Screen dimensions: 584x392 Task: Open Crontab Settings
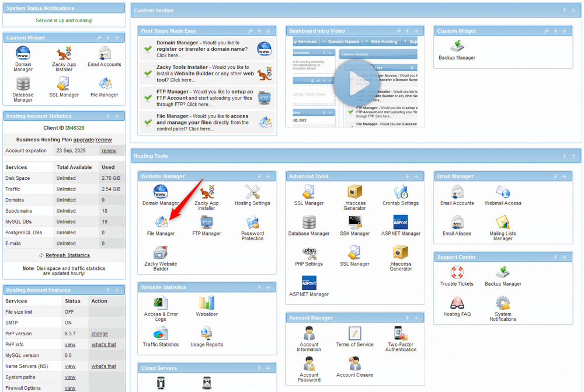pos(400,193)
